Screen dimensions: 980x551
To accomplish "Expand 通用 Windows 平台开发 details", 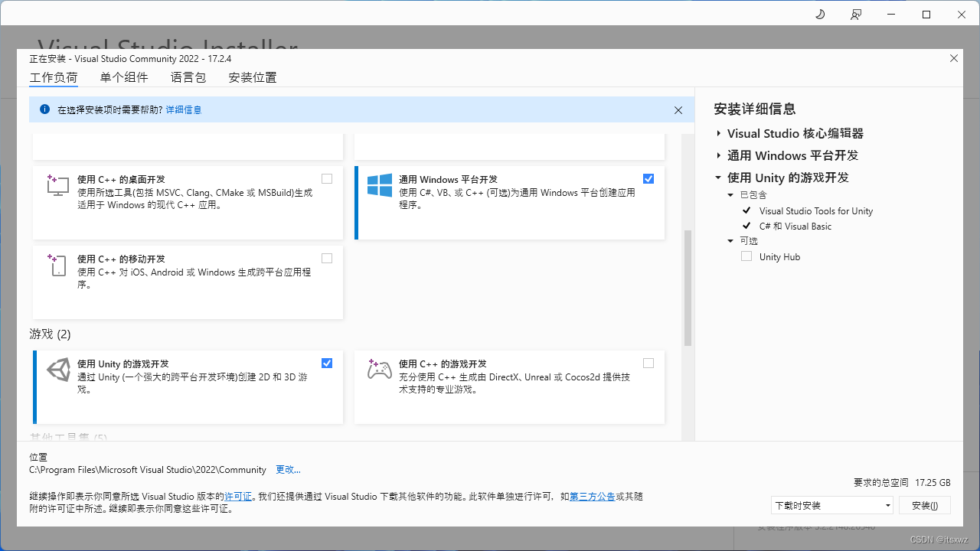I will (x=719, y=156).
